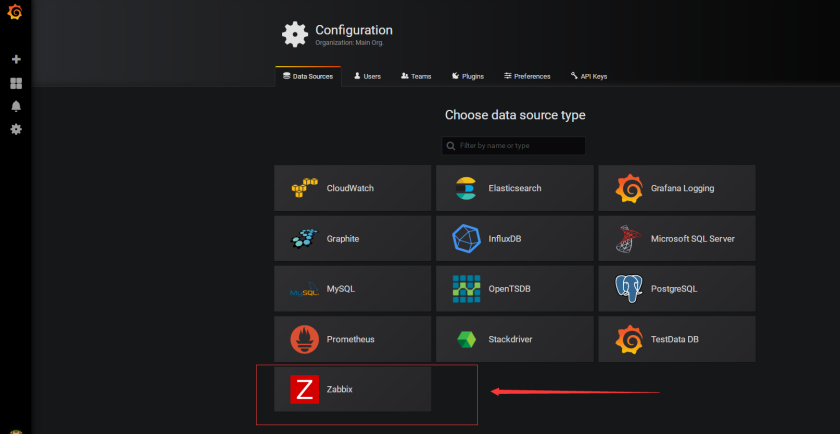Switch to the Data Sources tab

pyautogui.click(x=308, y=76)
